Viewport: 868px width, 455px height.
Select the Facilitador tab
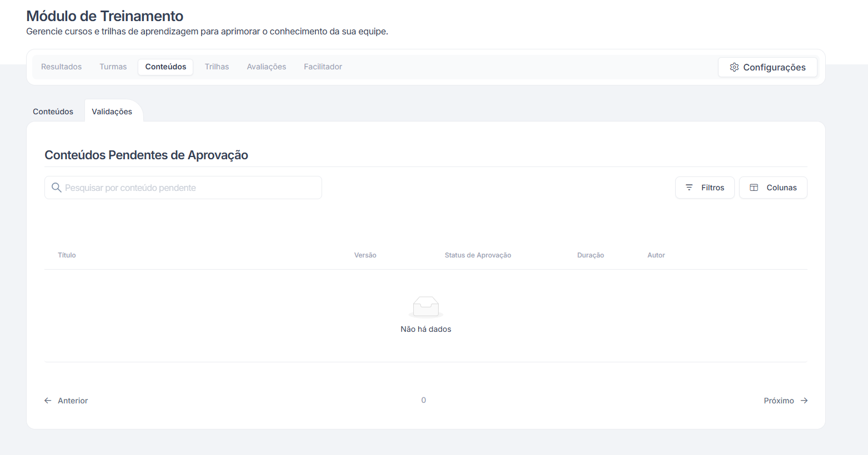pos(323,67)
